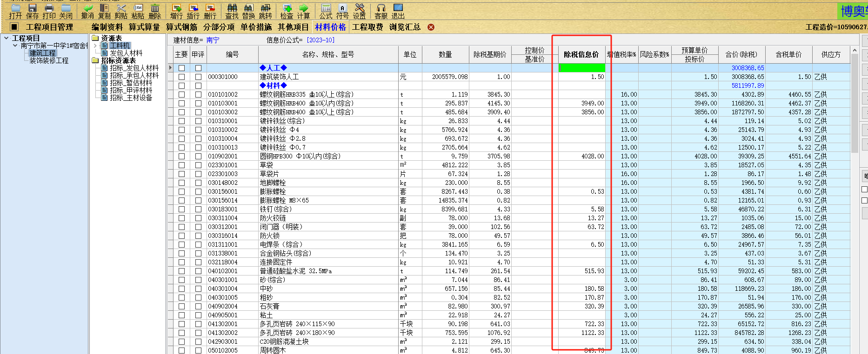868x354 pixels.
Task: Click the 供应方 column header
Action: tap(831, 54)
